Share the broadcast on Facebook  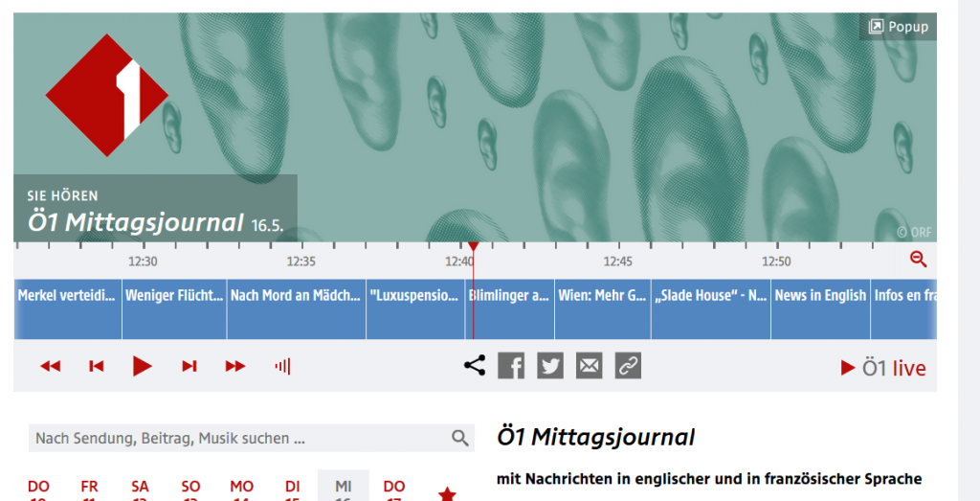pos(511,366)
